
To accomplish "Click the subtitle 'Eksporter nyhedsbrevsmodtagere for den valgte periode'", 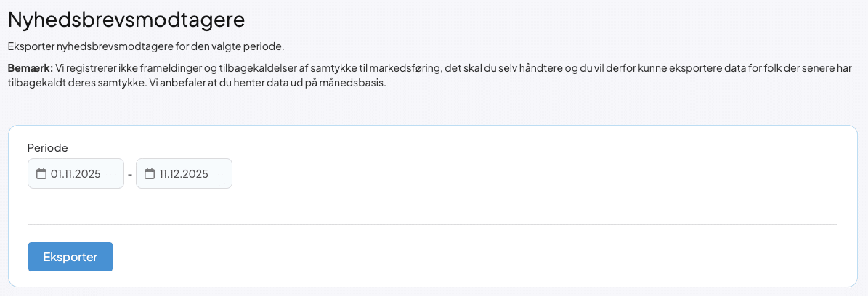I will 145,46.
